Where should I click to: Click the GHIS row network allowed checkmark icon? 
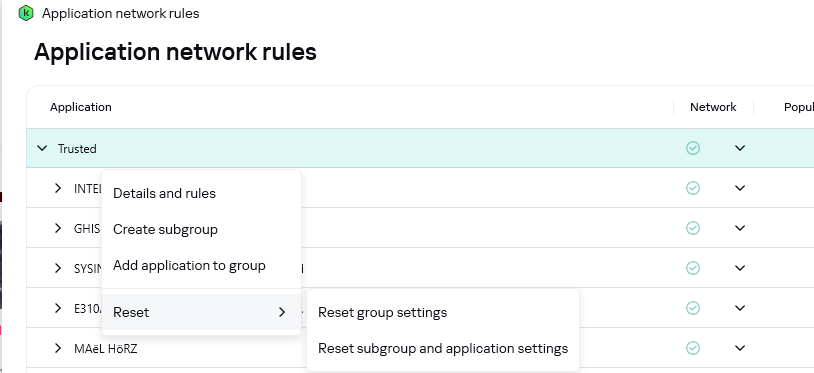click(693, 228)
